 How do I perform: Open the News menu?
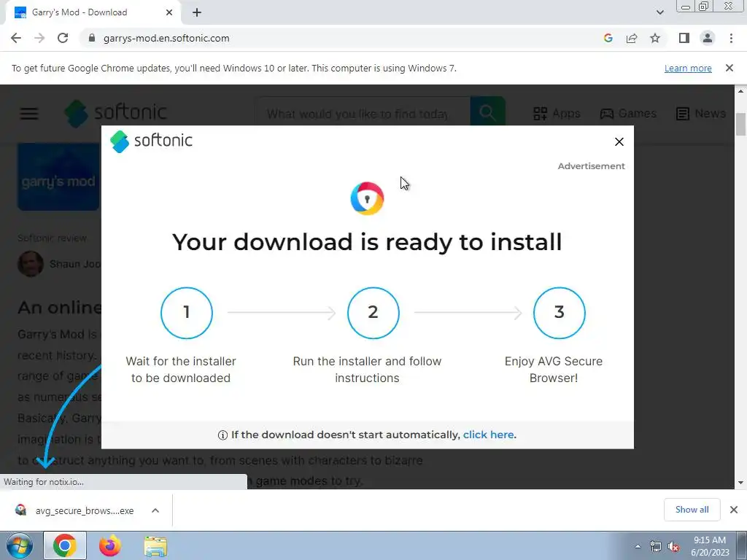[x=701, y=113]
